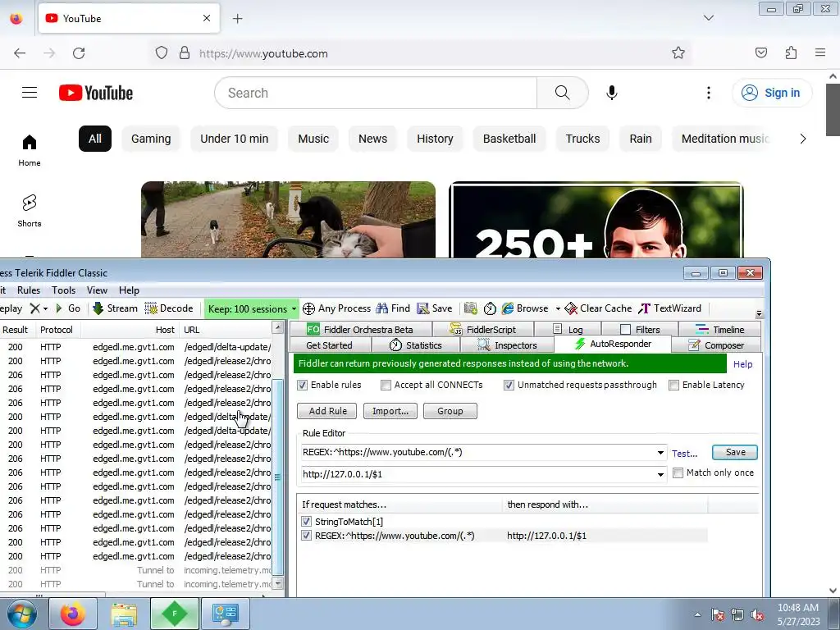Click the YouTube logo
This screenshot has height=630, width=840.
pyautogui.click(x=96, y=93)
